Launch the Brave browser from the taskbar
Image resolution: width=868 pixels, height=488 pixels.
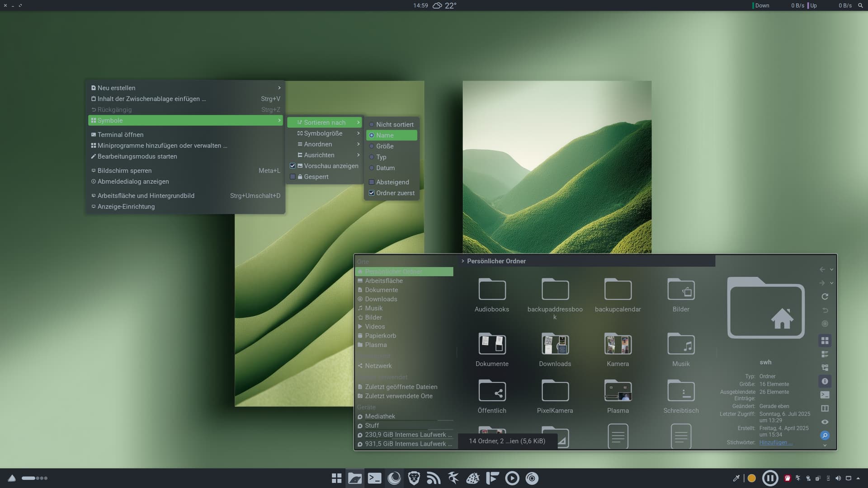[x=414, y=478]
